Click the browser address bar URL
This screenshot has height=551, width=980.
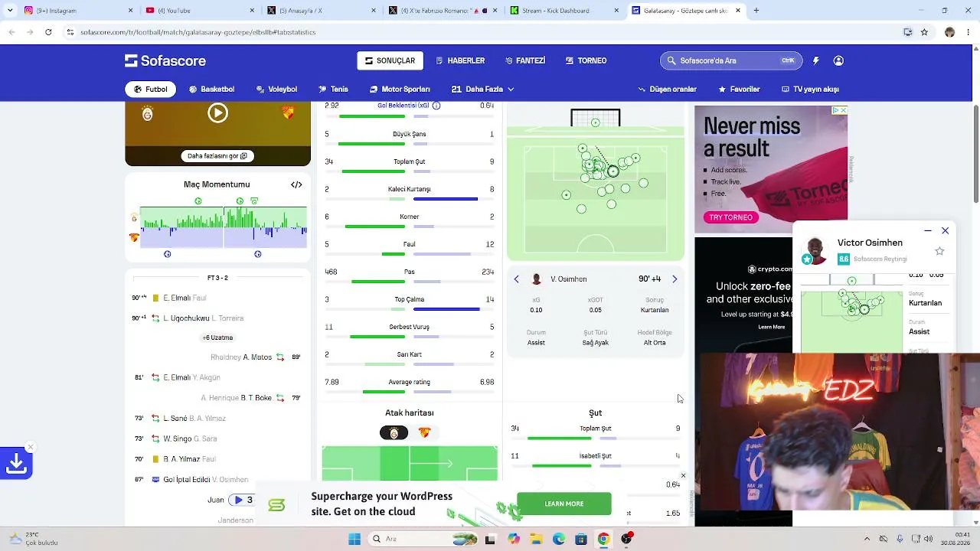click(x=198, y=32)
